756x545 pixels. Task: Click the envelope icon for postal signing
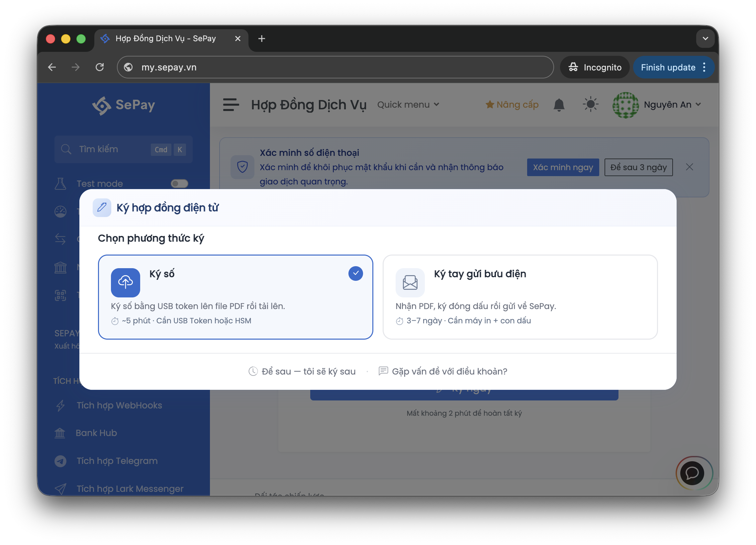[410, 282]
